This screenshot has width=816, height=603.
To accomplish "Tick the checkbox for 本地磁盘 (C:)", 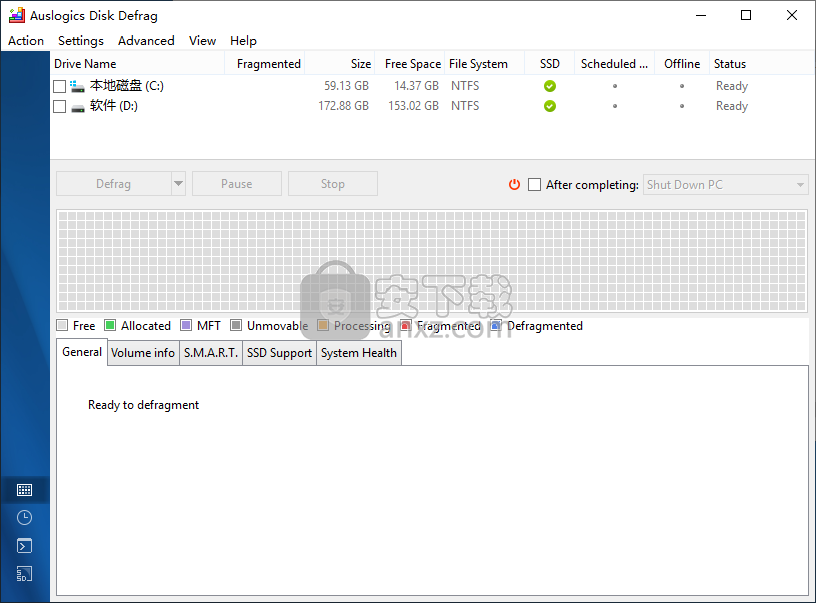I will (59, 86).
